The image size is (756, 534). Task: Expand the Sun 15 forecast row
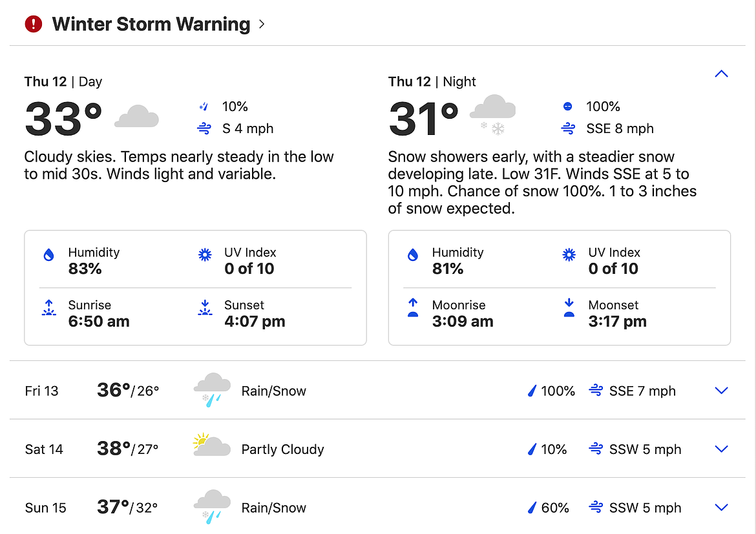point(721,508)
